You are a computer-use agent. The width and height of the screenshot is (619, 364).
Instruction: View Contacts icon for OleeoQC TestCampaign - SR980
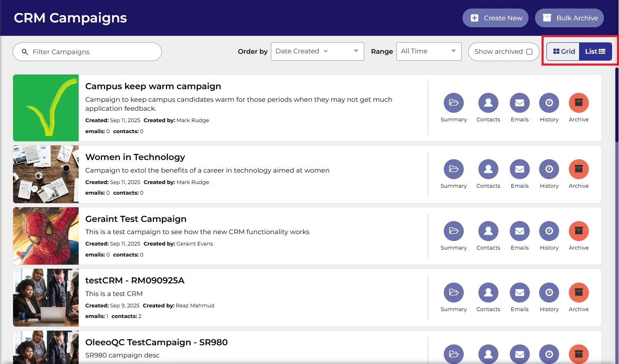[x=488, y=354]
